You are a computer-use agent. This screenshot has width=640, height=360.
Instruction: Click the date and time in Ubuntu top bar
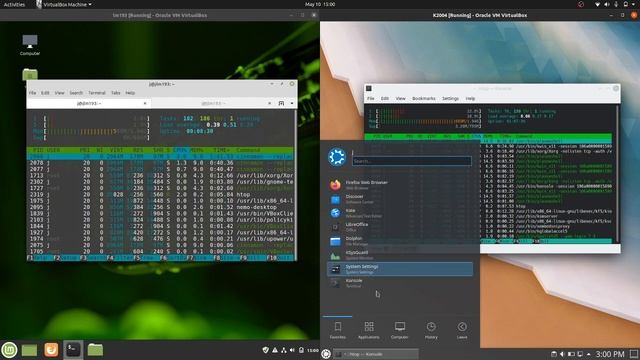[320, 4]
